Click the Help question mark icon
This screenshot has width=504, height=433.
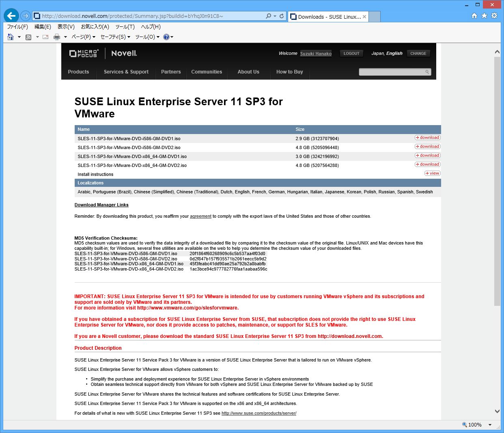pos(166,37)
